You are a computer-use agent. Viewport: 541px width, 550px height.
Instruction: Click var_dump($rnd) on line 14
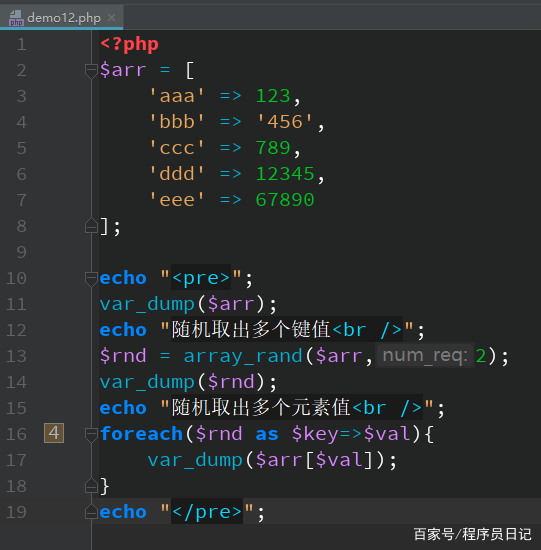(184, 382)
